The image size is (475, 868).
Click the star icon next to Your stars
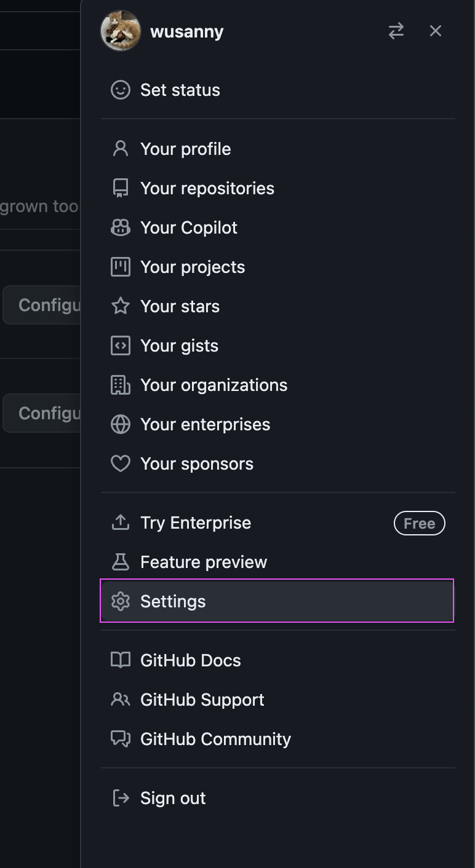(x=121, y=306)
